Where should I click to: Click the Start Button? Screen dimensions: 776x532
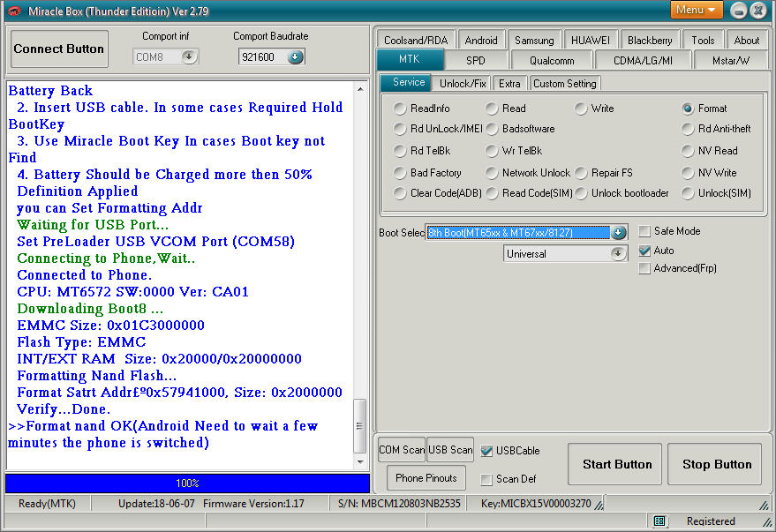point(616,464)
